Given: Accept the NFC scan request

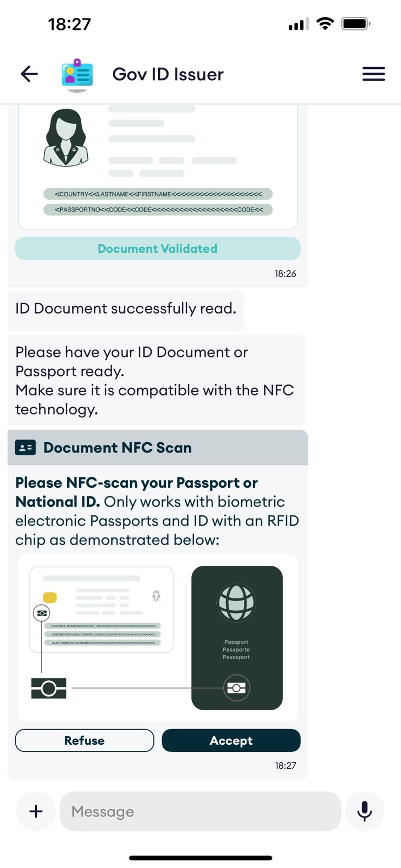Looking at the screenshot, I should (231, 741).
